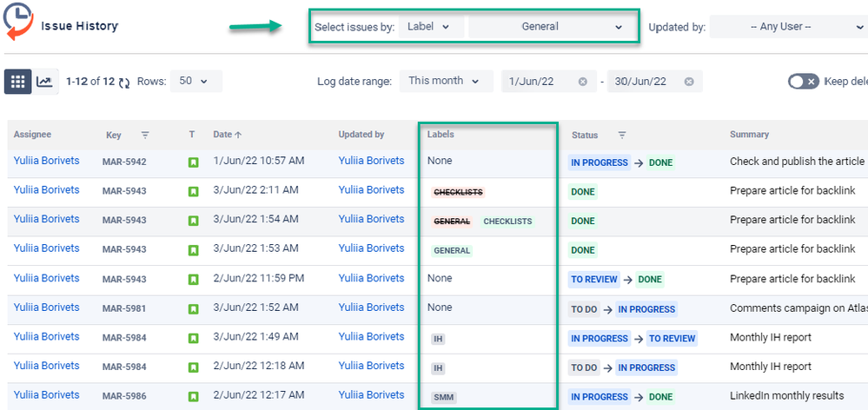The image size is (868, 410).
Task: Open issue key MAR-5981
Action: pos(124,308)
